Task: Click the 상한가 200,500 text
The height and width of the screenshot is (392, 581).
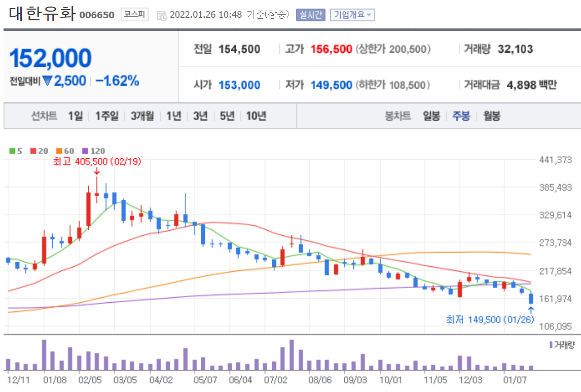Action: coord(393,49)
